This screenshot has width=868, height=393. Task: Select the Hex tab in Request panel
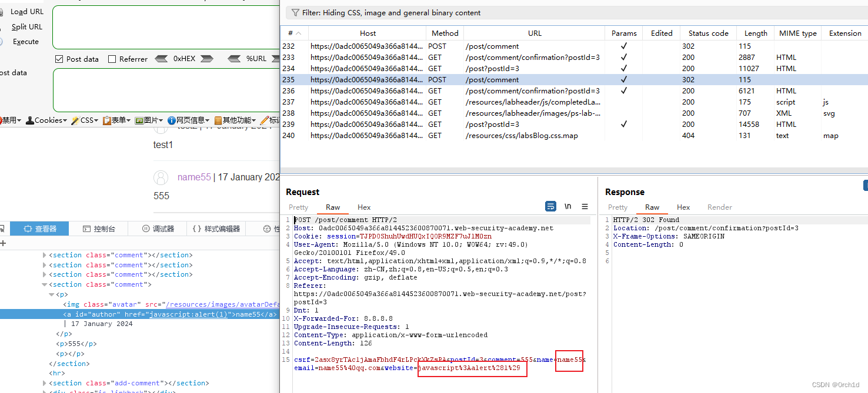tap(364, 207)
